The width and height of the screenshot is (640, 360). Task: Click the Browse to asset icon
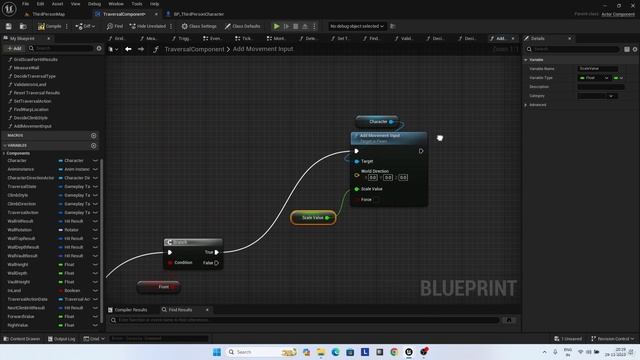pyautogui.click(x=23, y=26)
